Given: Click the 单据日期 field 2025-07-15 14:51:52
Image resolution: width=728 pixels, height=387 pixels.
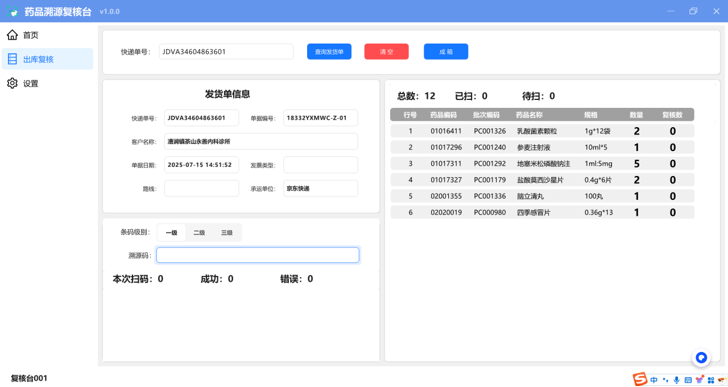Looking at the screenshot, I should [x=202, y=165].
